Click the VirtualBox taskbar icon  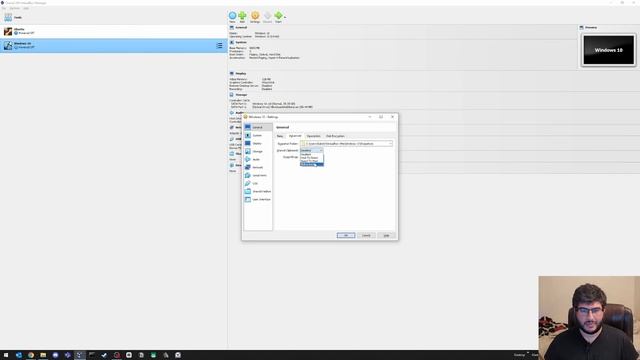pyautogui.click(x=80, y=355)
